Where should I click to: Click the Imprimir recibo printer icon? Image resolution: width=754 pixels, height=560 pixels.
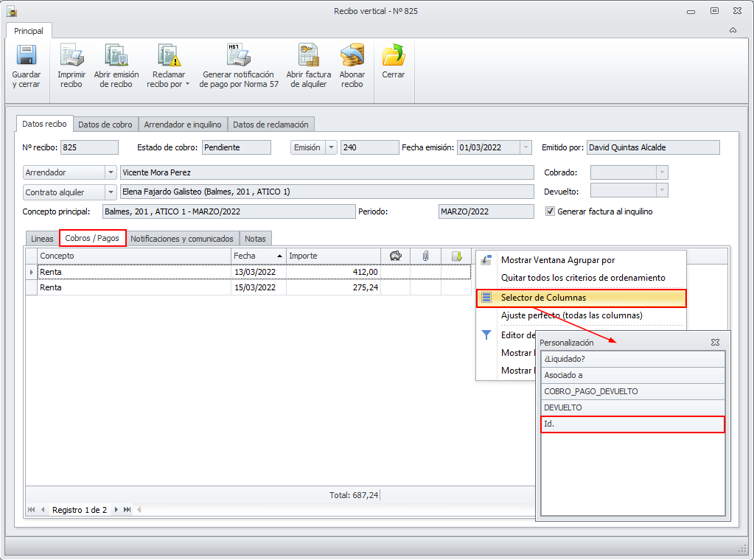[x=71, y=56]
